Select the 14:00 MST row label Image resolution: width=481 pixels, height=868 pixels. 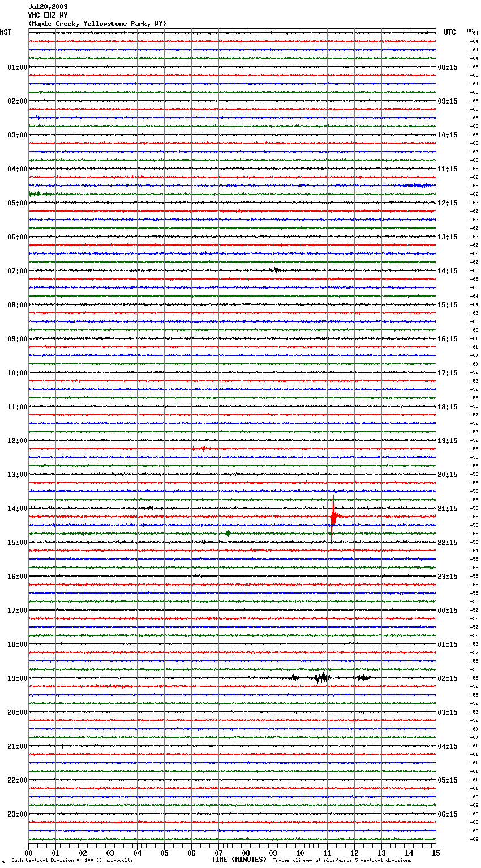pyautogui.click(x=18, y=509)
